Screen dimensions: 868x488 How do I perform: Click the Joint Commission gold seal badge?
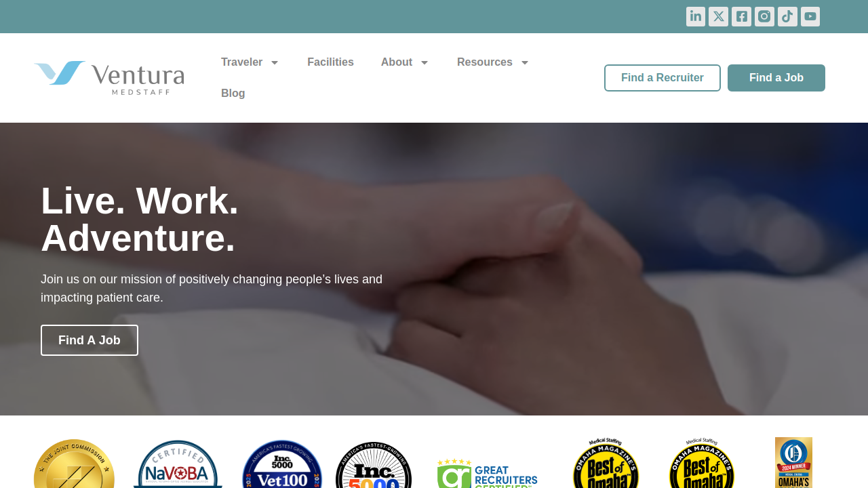point(74,464)
